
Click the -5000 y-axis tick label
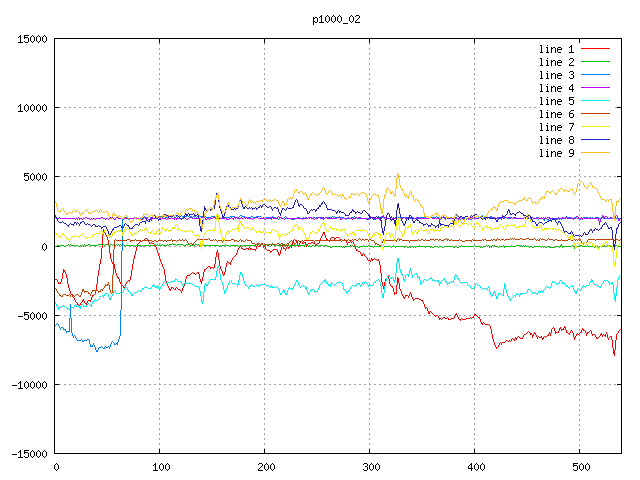pos(31,316)
